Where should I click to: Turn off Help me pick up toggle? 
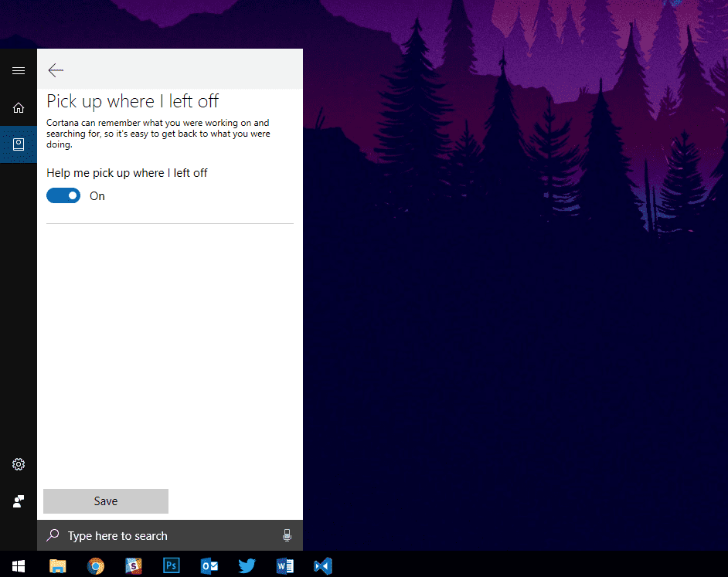[x=63, y=196]
